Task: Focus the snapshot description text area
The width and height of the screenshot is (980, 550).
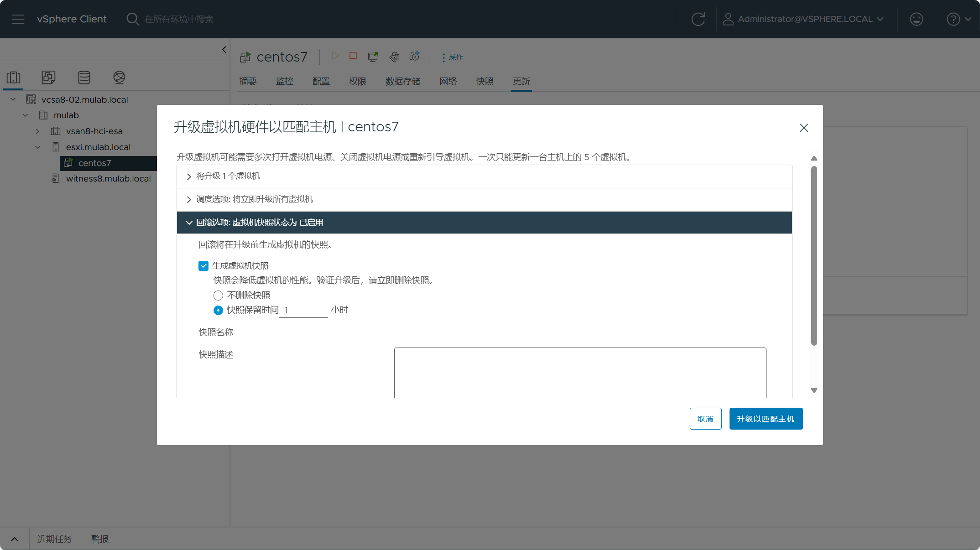Action: pos(580,373)
